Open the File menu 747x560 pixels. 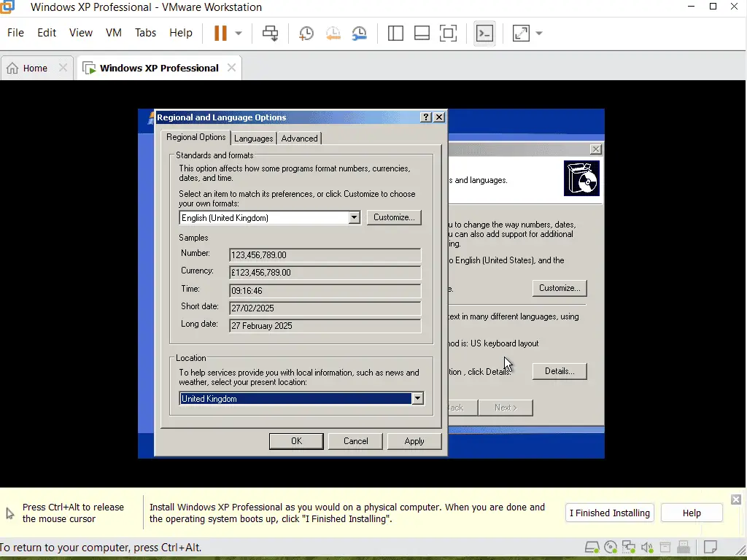(15, 33)
